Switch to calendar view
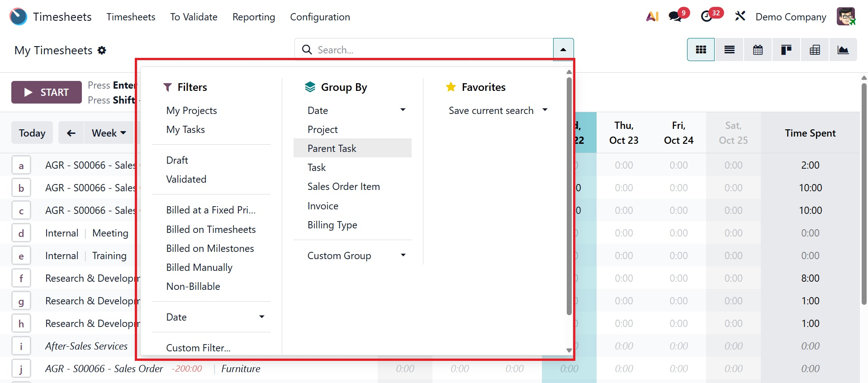Viewport: 868px width, 383px height. [x=758, y=50]
